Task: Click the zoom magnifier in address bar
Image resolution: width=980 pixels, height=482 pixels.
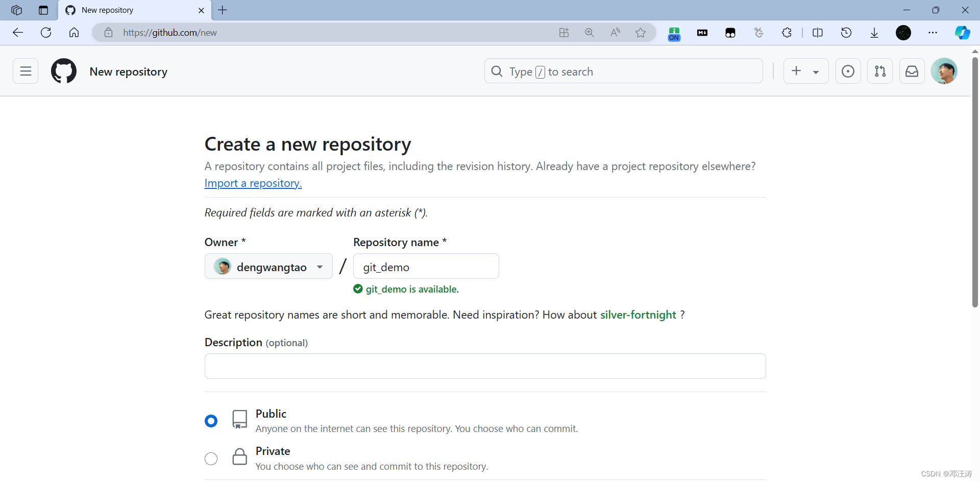Action: tap(590, 33)
